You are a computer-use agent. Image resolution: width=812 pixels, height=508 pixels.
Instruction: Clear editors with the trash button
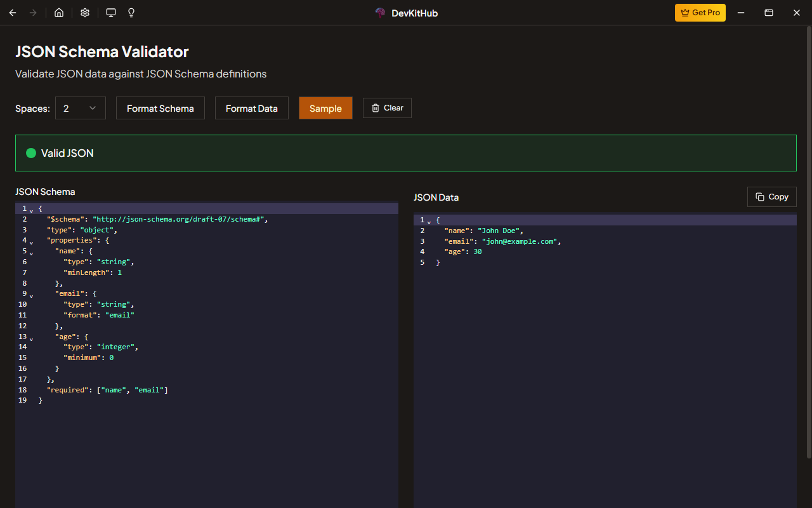tap(387, 108)
